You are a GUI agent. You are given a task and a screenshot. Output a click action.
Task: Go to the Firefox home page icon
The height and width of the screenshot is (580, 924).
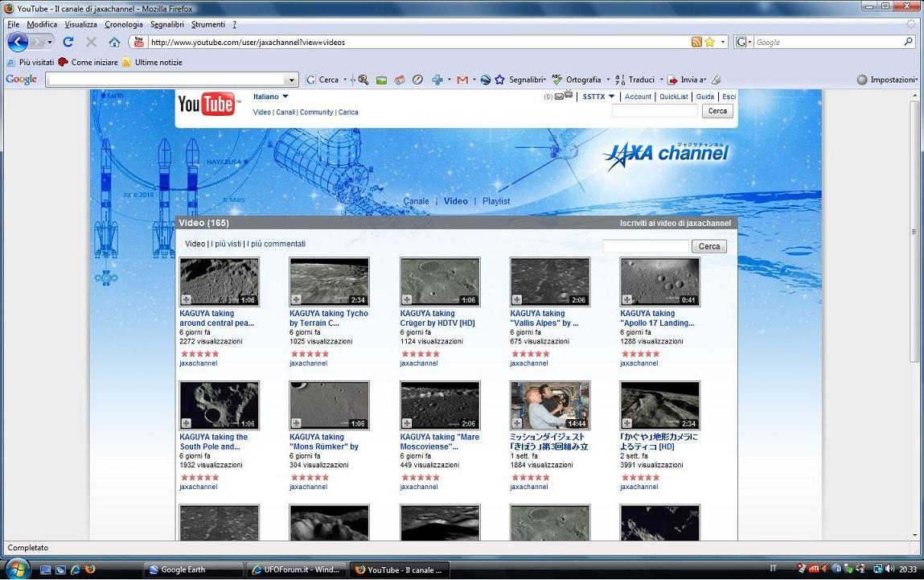coord(114,42)
